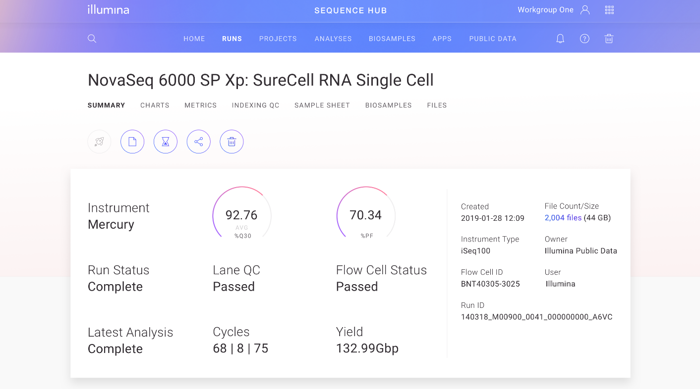Viewport: 700px width, 389px height.
Task: Open the help question mark icon
Action: point(584,38)
